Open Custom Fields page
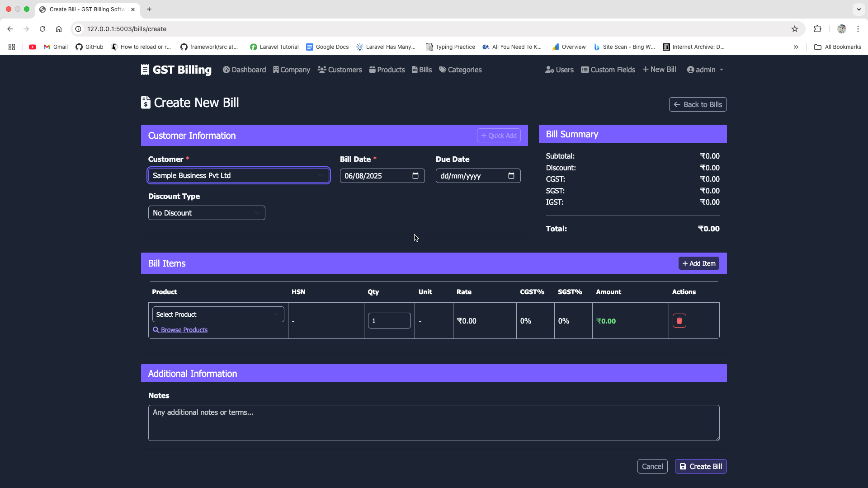 click(608, 70)
